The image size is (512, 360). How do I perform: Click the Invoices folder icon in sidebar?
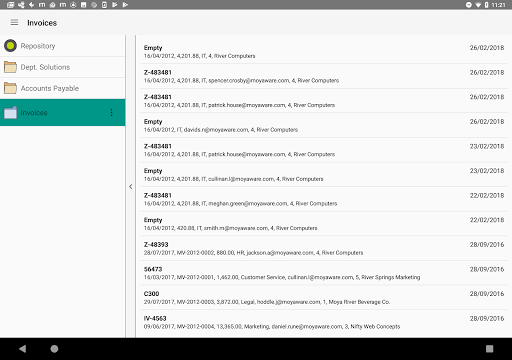click(10, 113)
